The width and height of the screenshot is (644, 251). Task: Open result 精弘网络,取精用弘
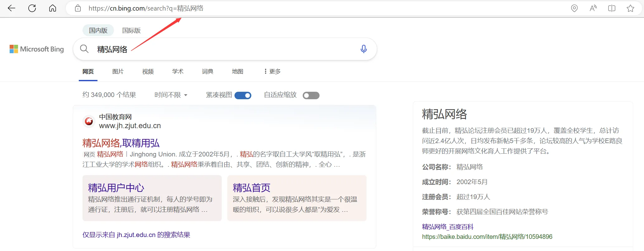pyautogui.click(x=121, y=143)
